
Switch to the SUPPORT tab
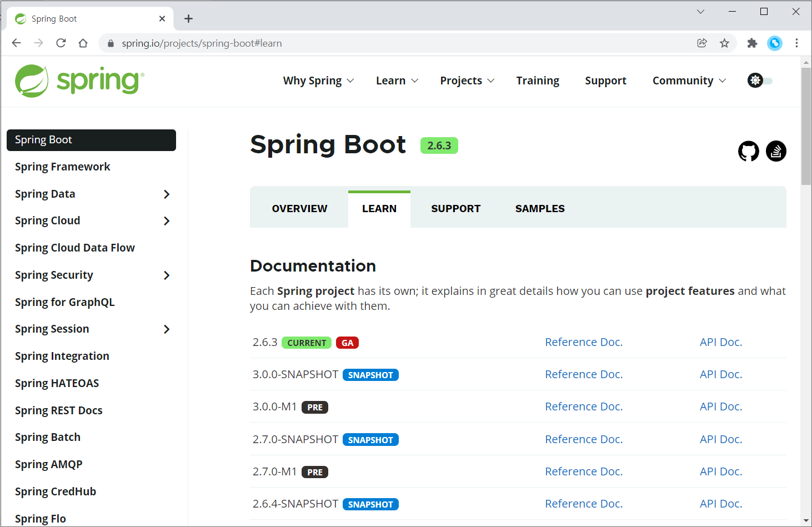[456, 209]
